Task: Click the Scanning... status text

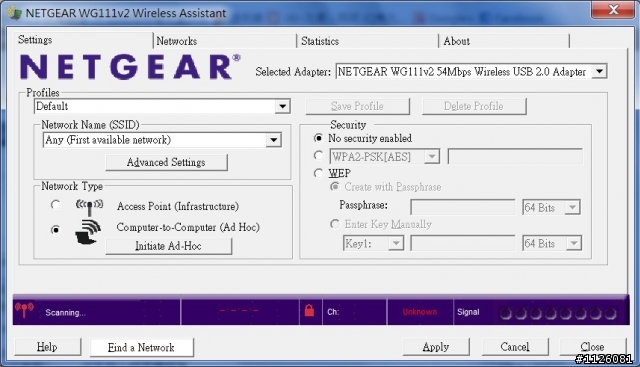Action: pos(65,313)
